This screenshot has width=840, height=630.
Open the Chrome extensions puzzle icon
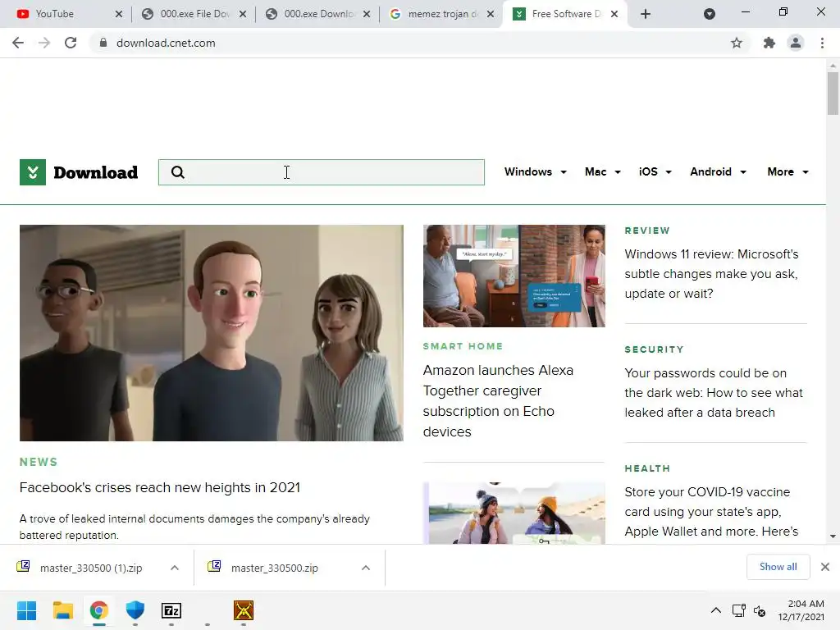tap(769, 43)
